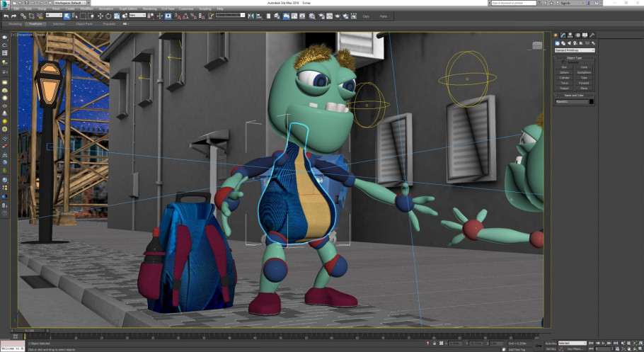This screenshot has width=644, height=352.
Task: Toggle the Ribbon display button
Action: (287, 16)
